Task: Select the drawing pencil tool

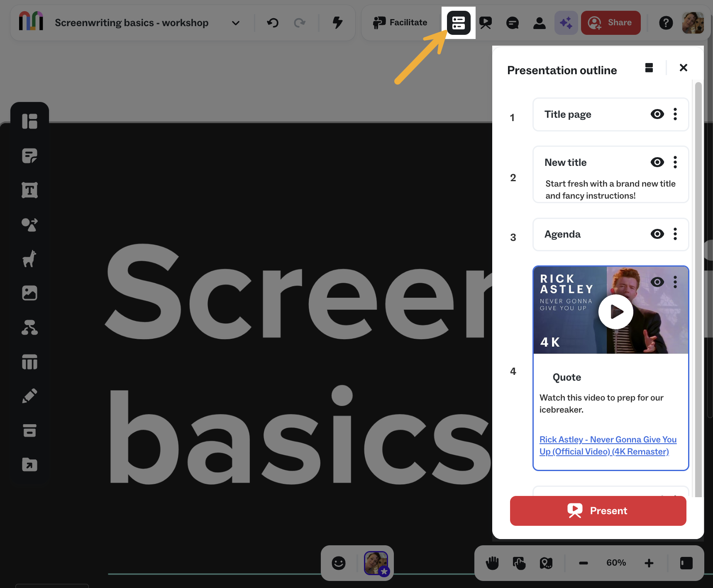Action: pos(29,396)
